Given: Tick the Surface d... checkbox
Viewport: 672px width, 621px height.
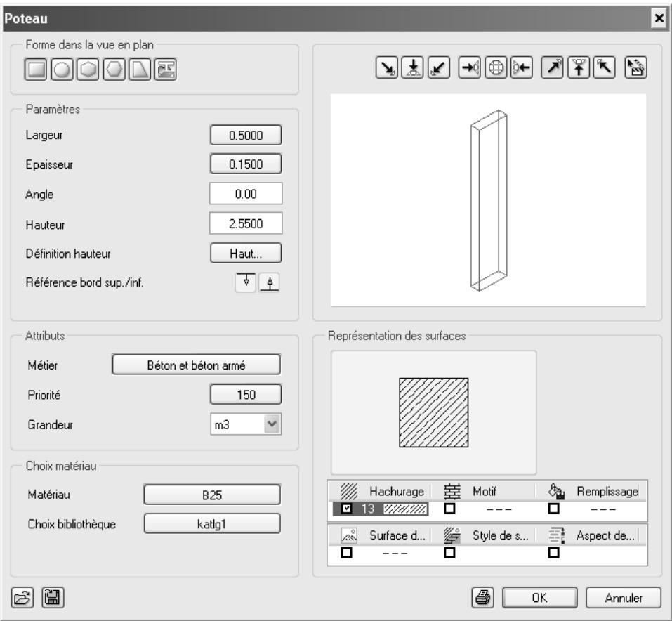Looking at the screenshot, I should pyautogui.click(x=346, y=552).
